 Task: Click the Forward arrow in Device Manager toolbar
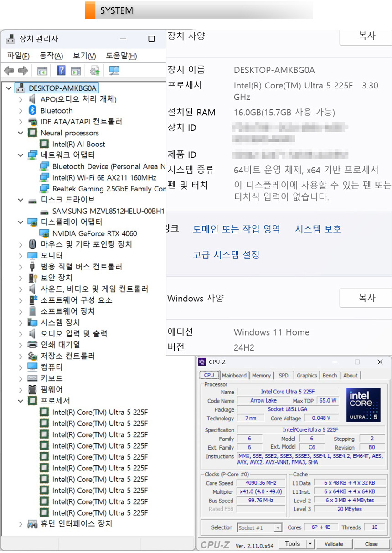click(23, 71)
